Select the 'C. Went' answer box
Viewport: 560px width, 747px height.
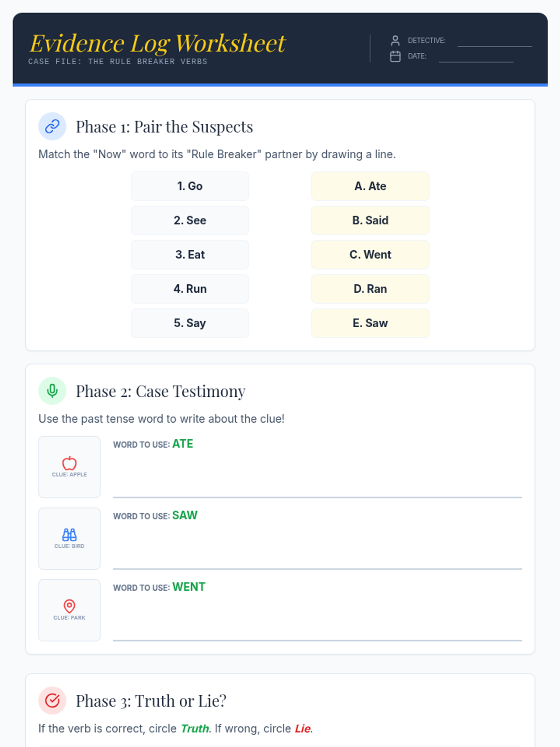click(x=371, y=254)
